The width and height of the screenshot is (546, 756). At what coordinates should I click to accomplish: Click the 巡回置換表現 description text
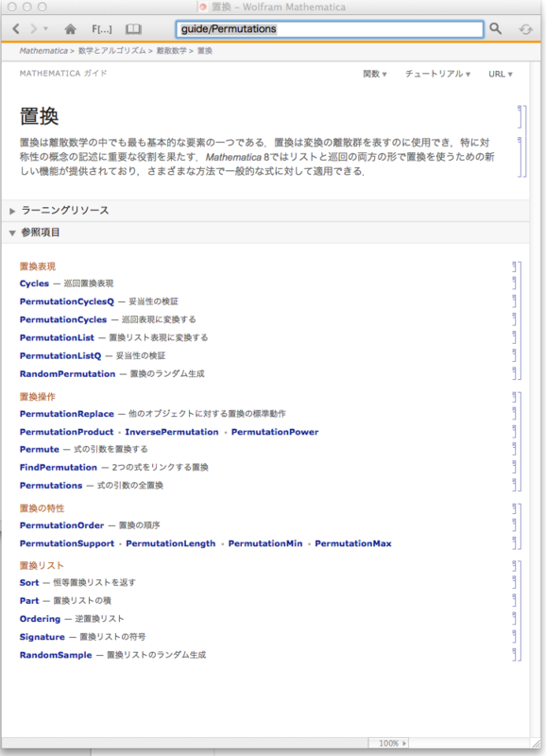pyautogui.click(x=89, y=283)
